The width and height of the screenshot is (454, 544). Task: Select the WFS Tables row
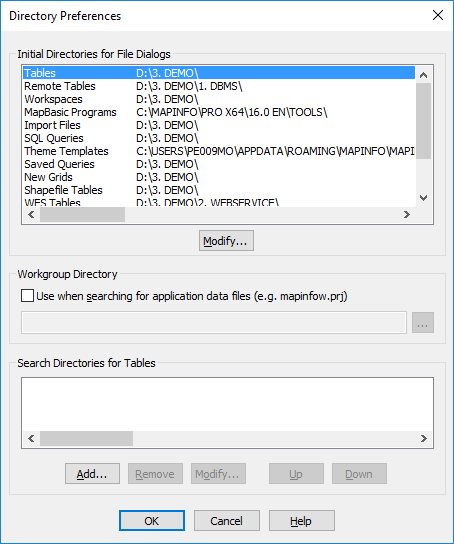[x=219, y=202]
